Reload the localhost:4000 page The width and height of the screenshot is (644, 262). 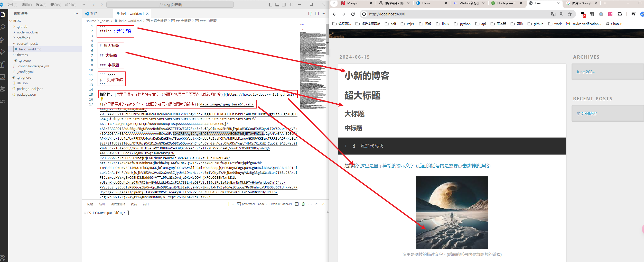353,14
